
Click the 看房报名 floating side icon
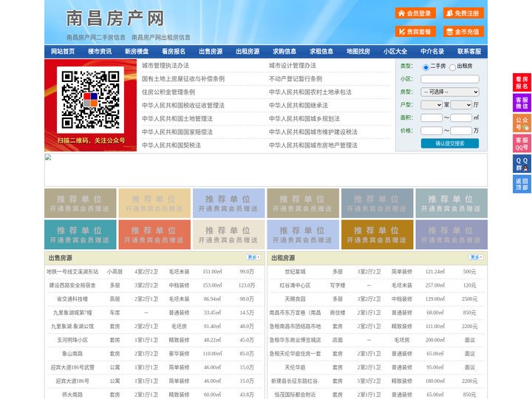click(x=522, y=83)
